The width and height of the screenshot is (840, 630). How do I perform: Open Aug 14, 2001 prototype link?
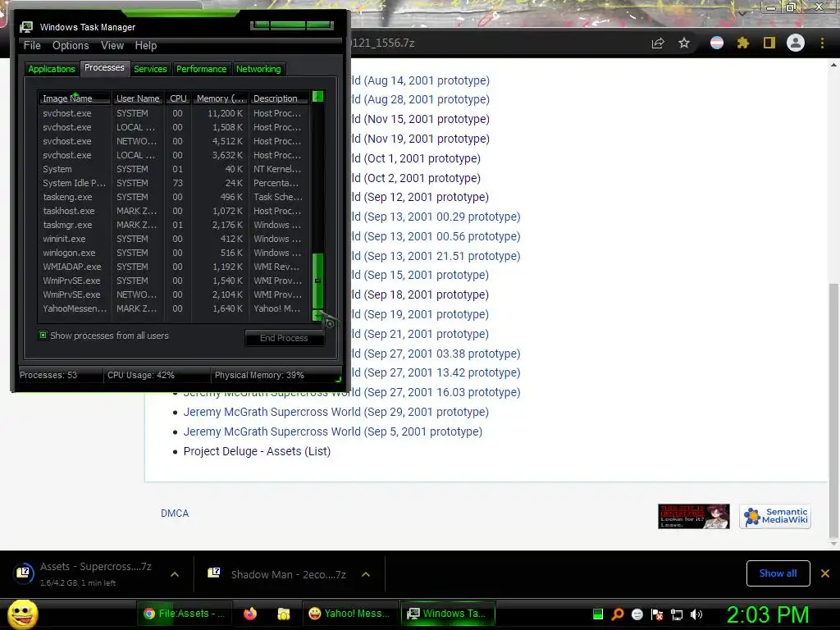click(421, 80)
